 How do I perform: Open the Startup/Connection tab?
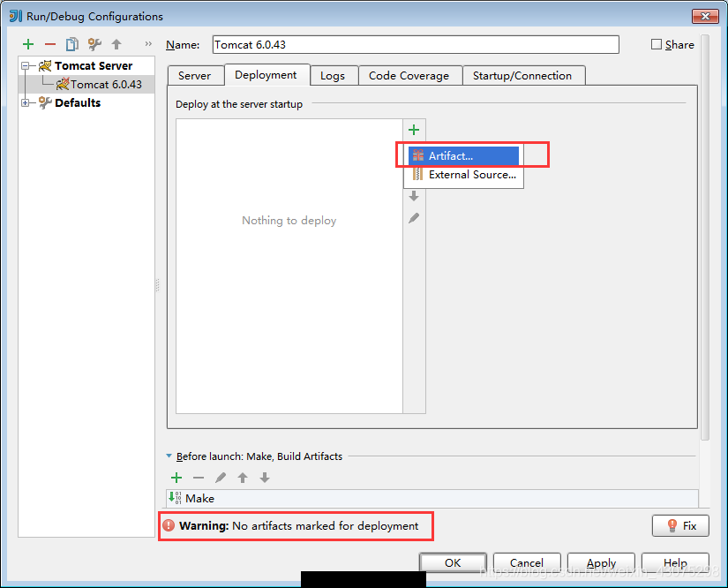click(x=522, y=76)
